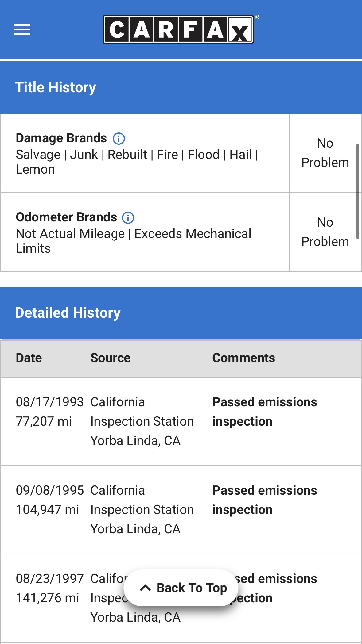This screenshot has height=644, width=362.
Task: Click Damage Brands 'No Problem' status cell
Action: 325,153
